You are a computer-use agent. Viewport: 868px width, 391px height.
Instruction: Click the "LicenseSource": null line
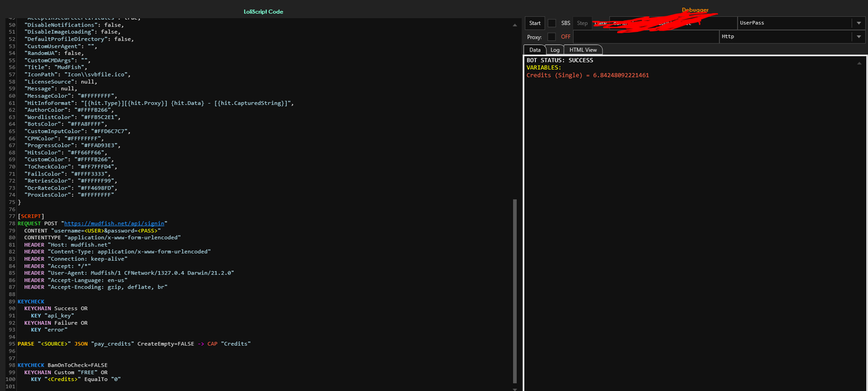pos(61,81)
